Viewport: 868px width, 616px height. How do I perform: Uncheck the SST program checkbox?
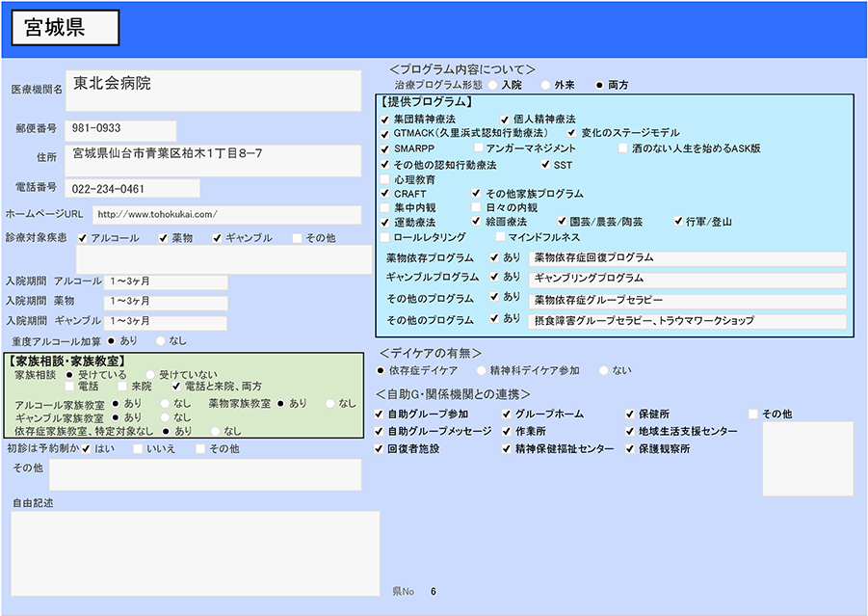[x=545, y=165]
